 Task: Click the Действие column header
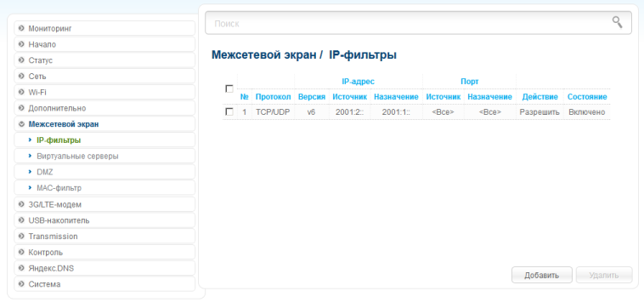pos(539,97)
